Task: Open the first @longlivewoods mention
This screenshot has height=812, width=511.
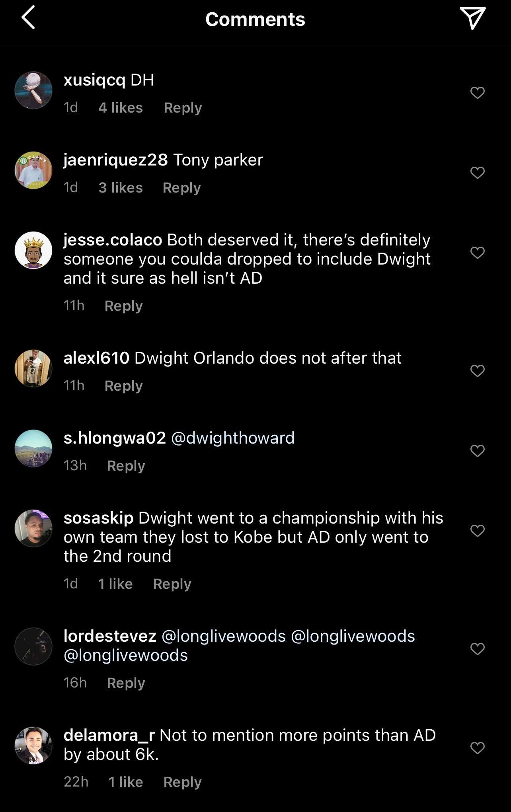Action: click(x=224, y=636)
